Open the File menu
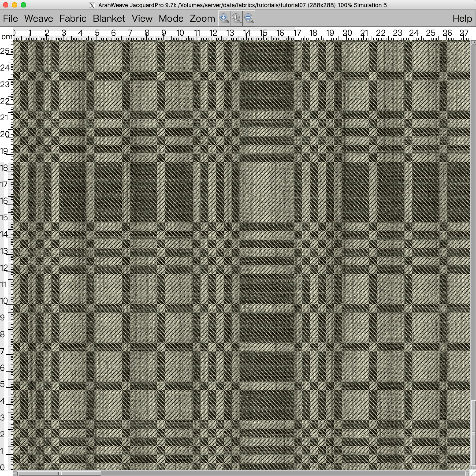 tap(11, 19)
